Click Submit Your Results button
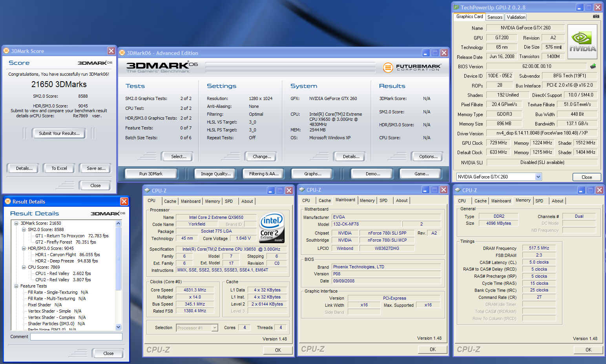 point(59,133)
